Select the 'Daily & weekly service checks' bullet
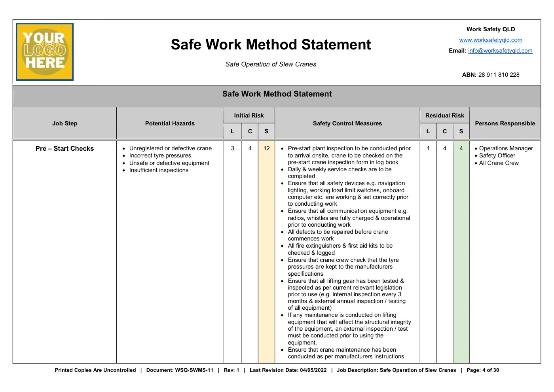554x392 pixels. pos(340,173)
